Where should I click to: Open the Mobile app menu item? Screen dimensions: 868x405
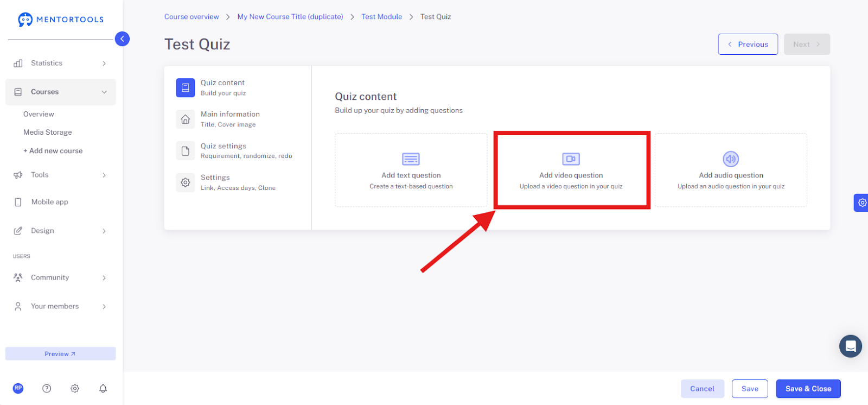coord(61,202)
